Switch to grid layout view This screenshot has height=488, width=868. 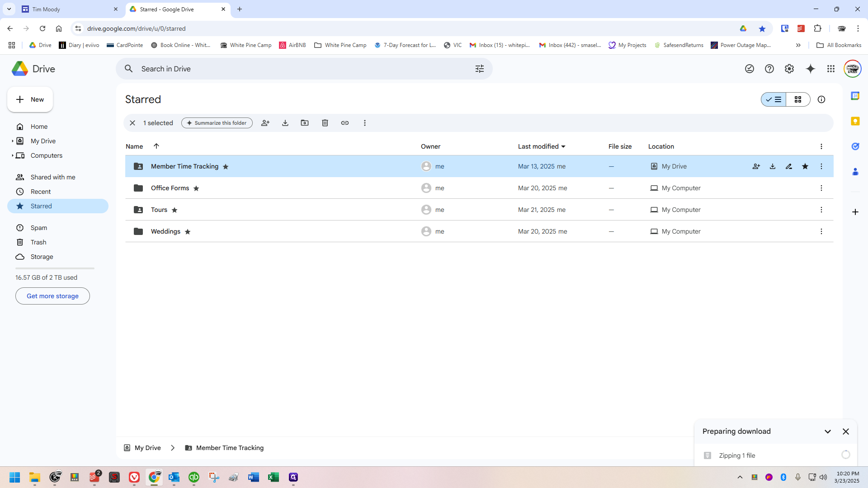click(798, 99)
